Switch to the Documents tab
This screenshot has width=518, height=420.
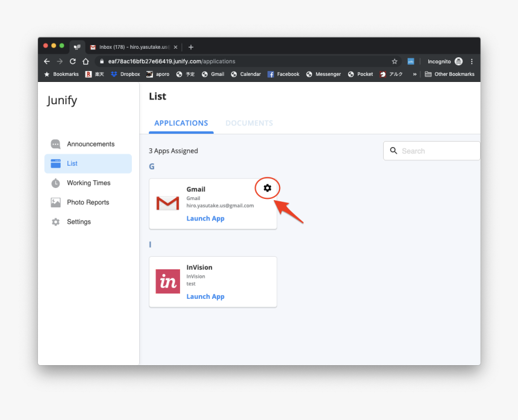249,123
